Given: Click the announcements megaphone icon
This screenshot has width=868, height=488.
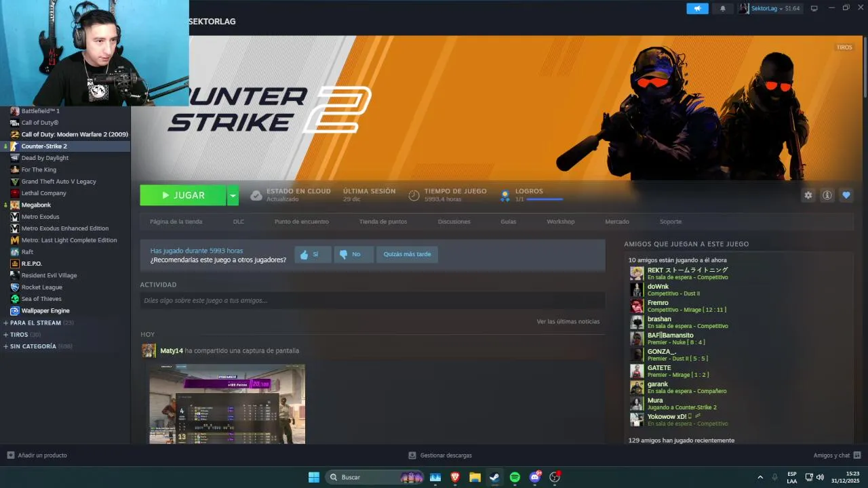Looking at the screenshot, I should coord(697,8).
